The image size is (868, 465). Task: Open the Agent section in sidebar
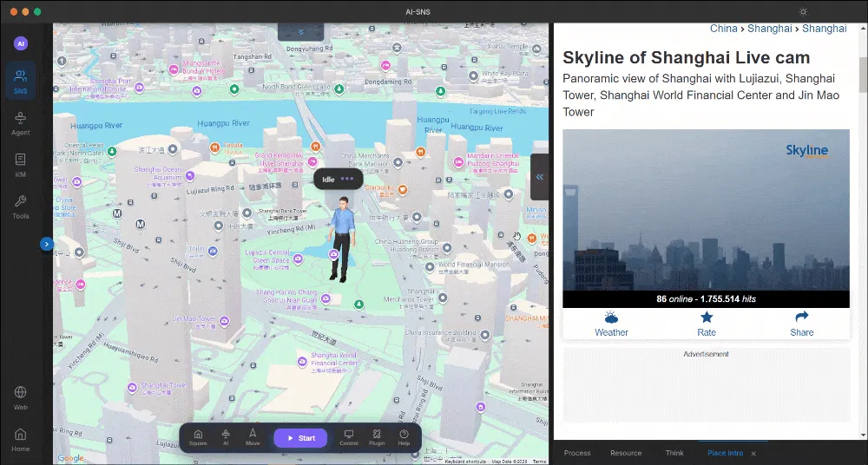pos(21,123)
